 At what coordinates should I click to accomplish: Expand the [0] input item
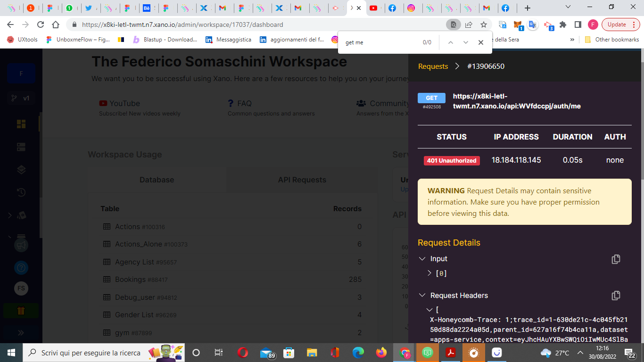[429, 273]
